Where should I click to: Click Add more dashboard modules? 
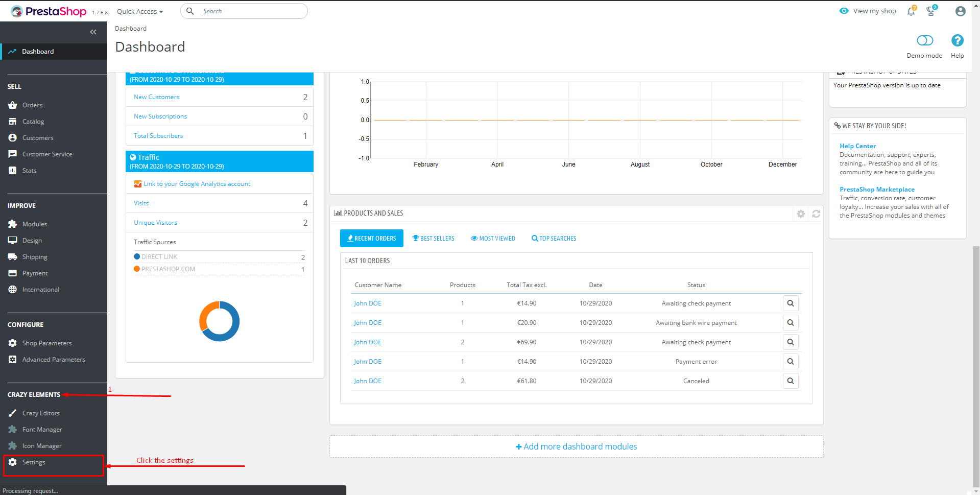pyautogui.click(x=576, y=446)
